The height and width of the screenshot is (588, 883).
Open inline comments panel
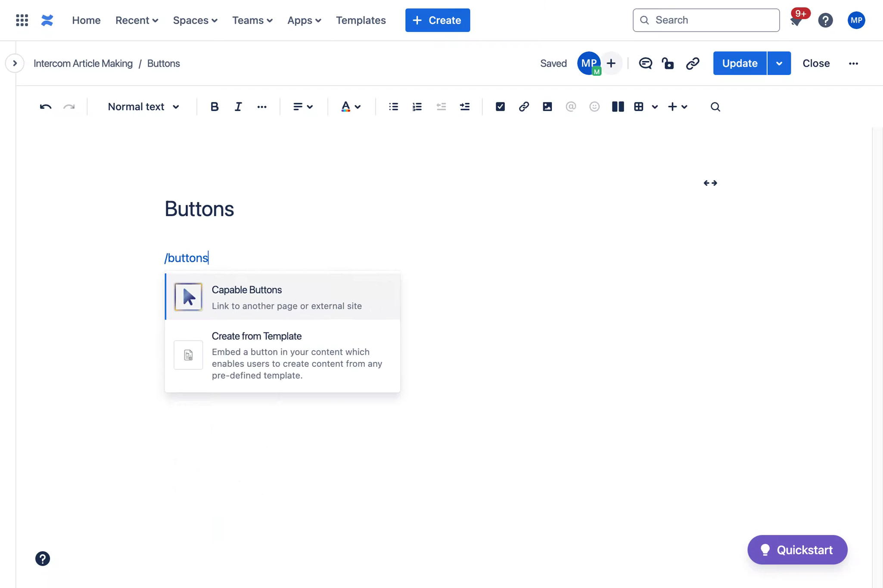click(x=645, y=63)
